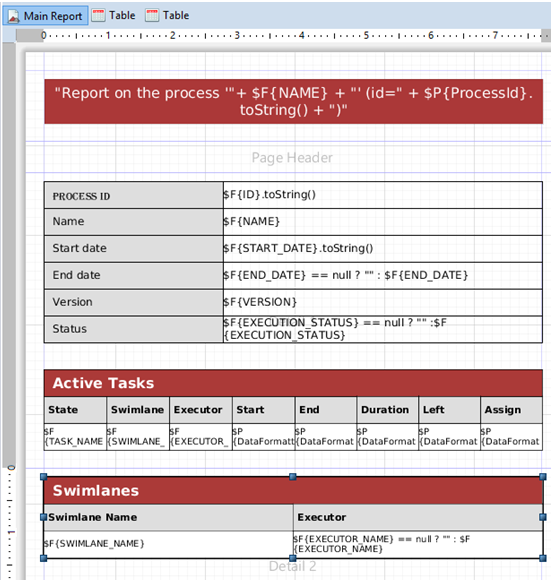Image resolution: width=551 pixels, height=580 pixels.
Task: Grab the middle-left resize handle of Swimlanes table
Action: [44, 517]
